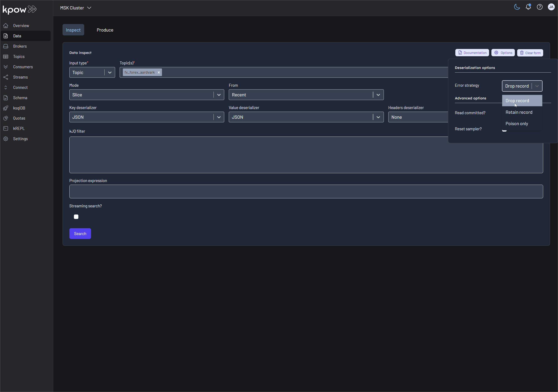Switch to the Produce tab
This screenshot has width=558, height=392.
point(105,30)
